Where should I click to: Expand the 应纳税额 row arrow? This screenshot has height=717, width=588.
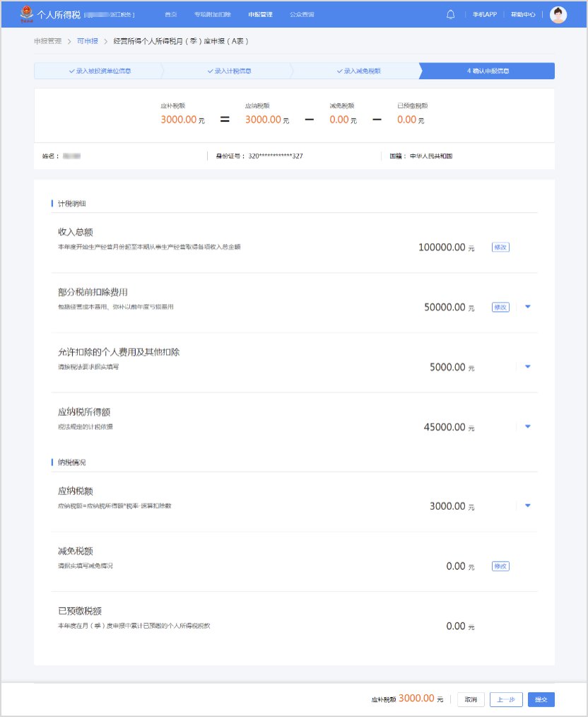[x=528, y=506]
